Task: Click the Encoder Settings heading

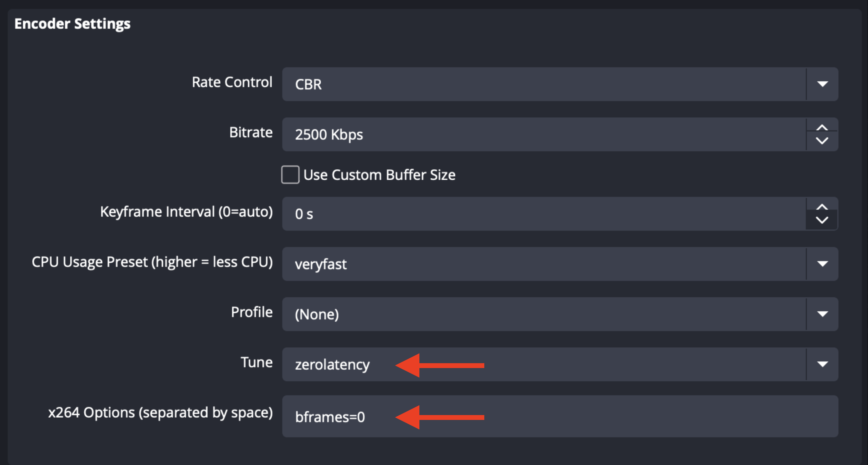Action: 72,24
